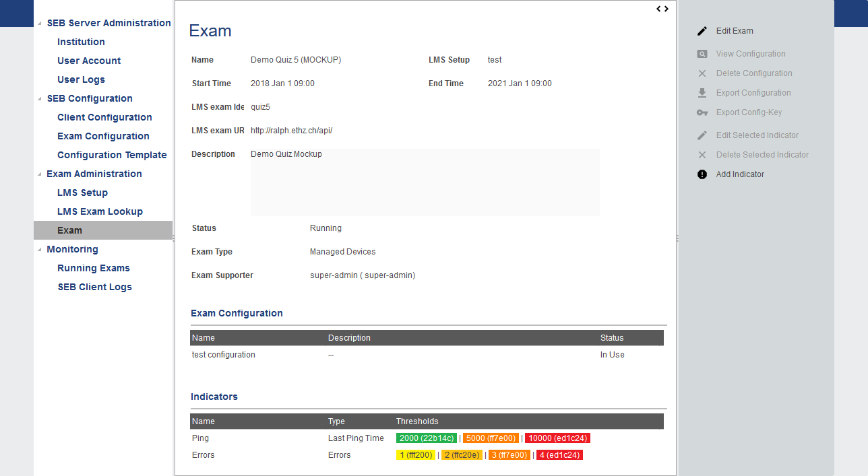
Task: Click the Export Configuration download icon
Action: (702, 93)
